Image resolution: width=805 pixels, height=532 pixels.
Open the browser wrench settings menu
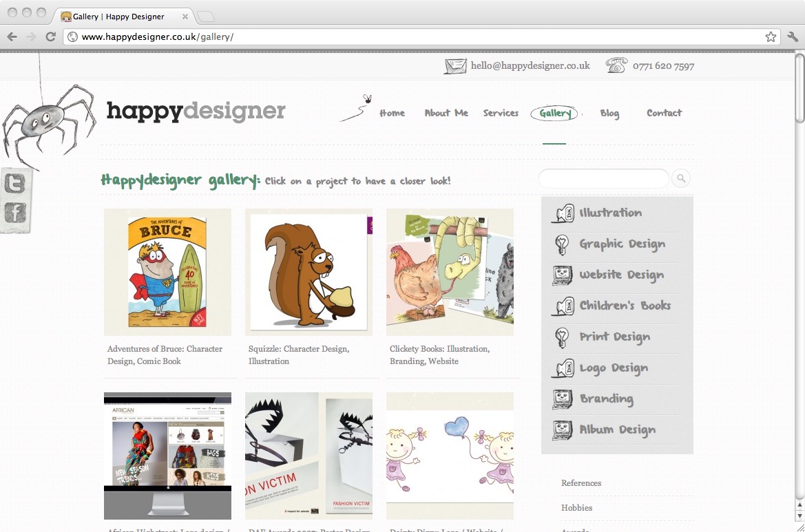(x=793, y=37)
